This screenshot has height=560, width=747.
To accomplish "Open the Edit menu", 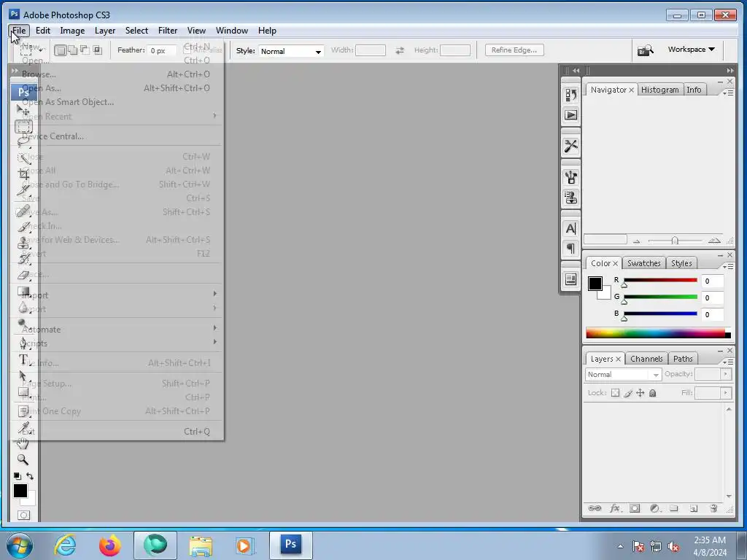I will tap(42, 31).
